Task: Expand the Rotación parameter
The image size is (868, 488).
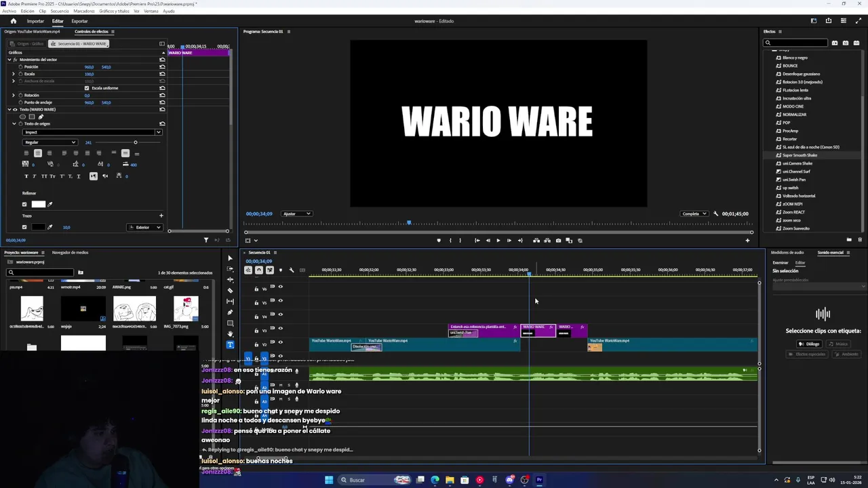Action: [14, 96]
